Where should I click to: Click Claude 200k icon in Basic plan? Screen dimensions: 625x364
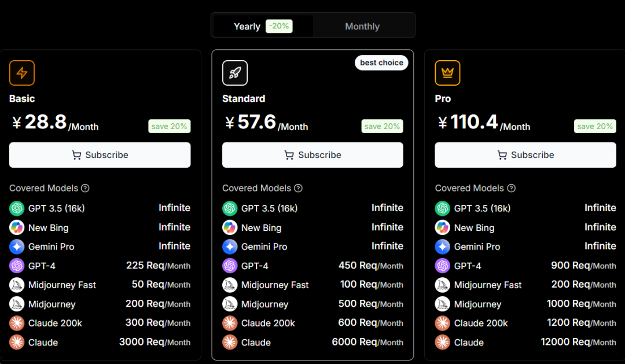[17, 323]
